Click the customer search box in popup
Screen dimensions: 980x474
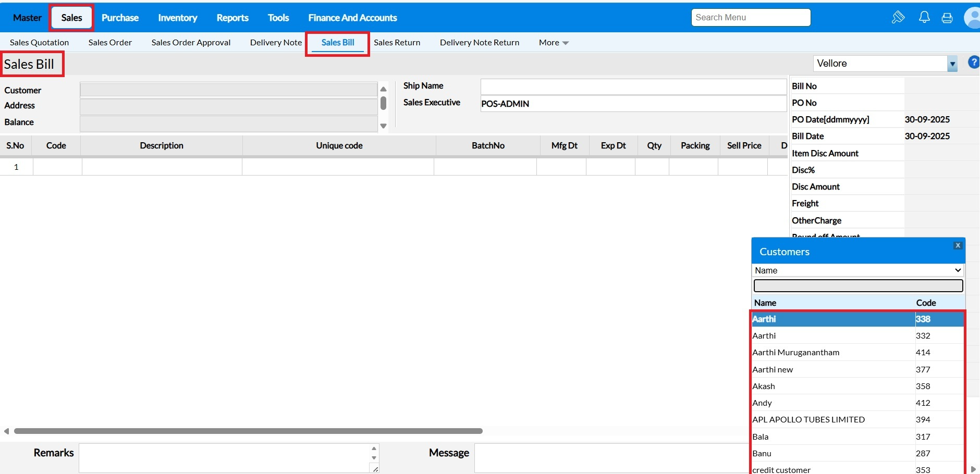pos(858,286)
